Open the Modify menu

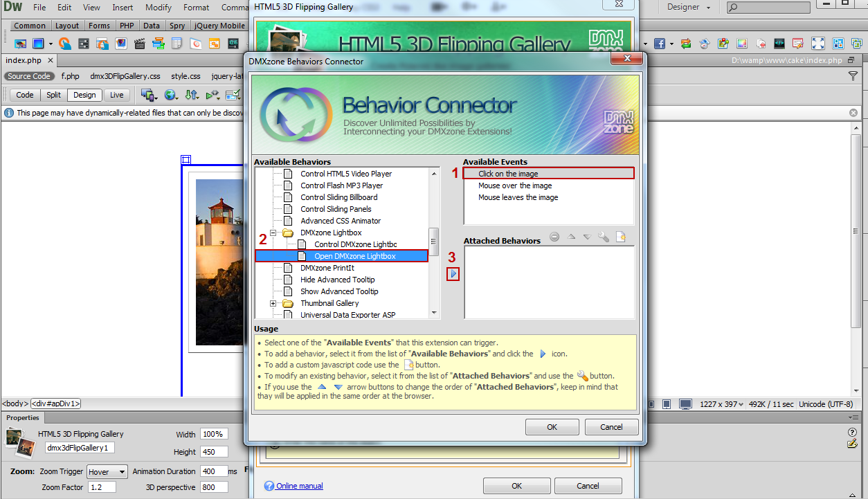point(159,8)
